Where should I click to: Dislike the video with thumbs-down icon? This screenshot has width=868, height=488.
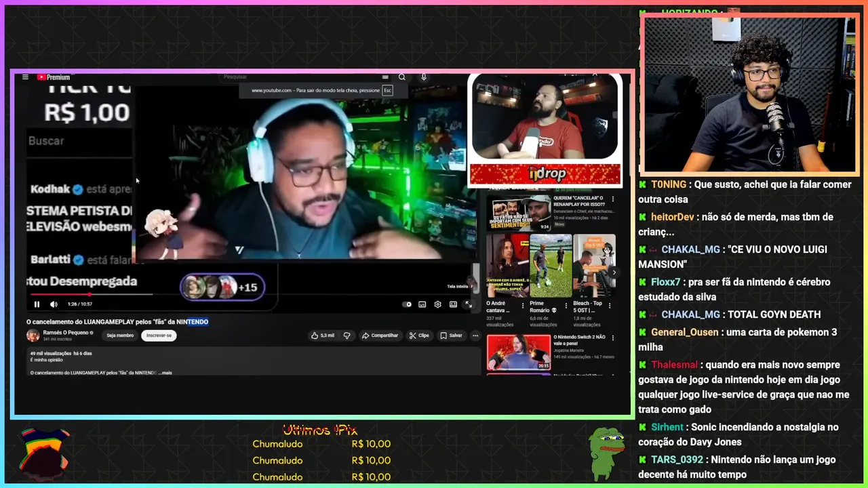click(347, 335)
